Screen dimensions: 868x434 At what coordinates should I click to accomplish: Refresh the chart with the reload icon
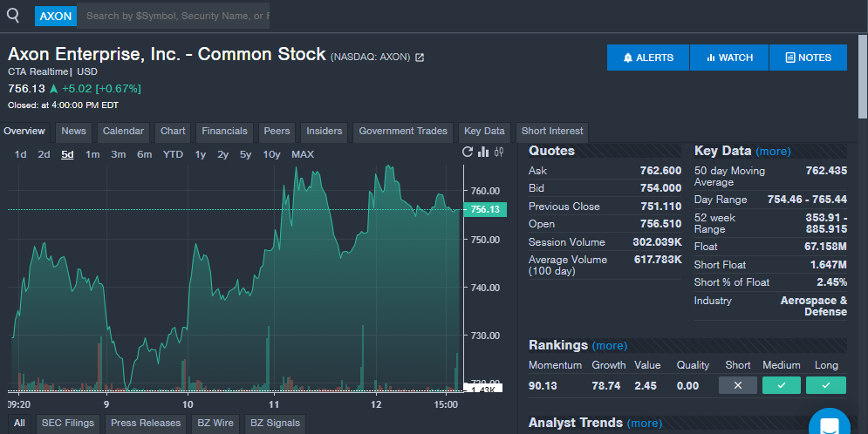coord(468,152)
